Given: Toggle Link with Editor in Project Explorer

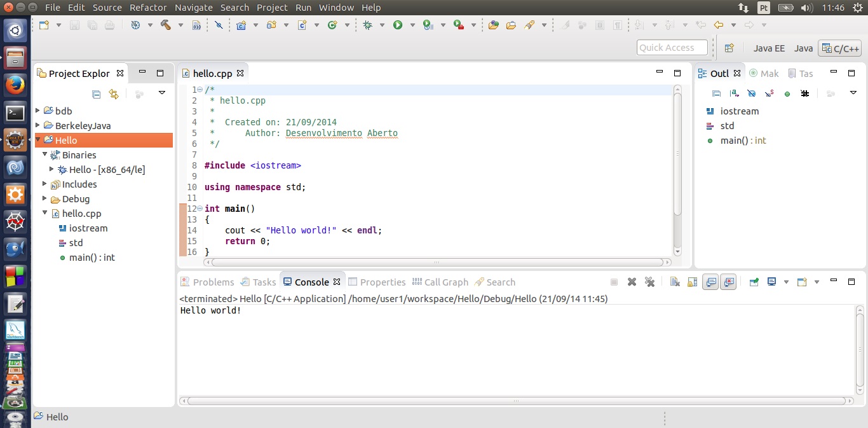Looking at the screenshot, I should click(x=114, y=94).
